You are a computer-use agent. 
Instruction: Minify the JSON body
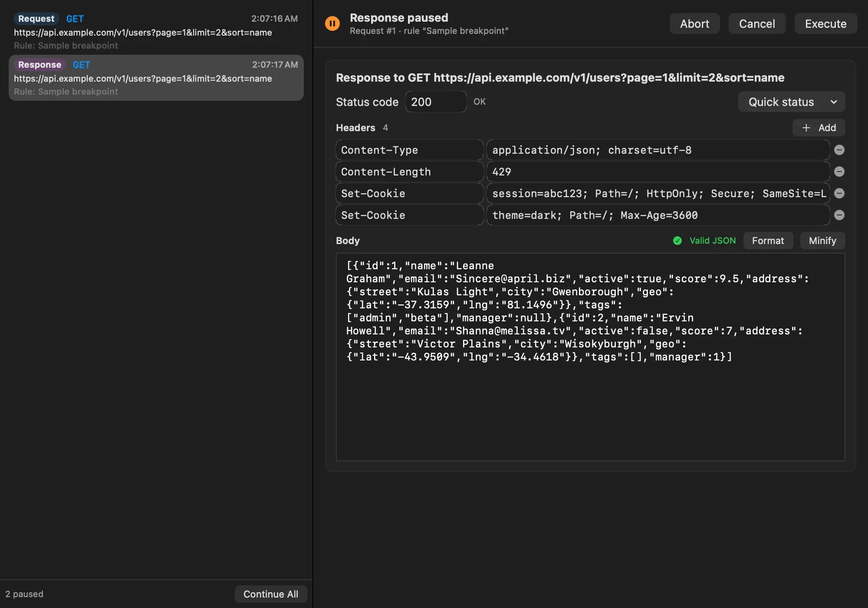pos(822,241)
